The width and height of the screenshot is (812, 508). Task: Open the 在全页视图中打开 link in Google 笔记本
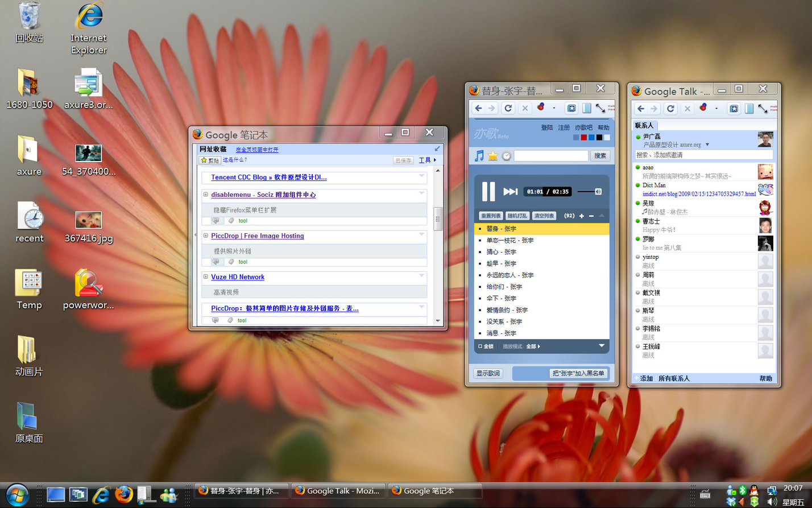point(257,150)
